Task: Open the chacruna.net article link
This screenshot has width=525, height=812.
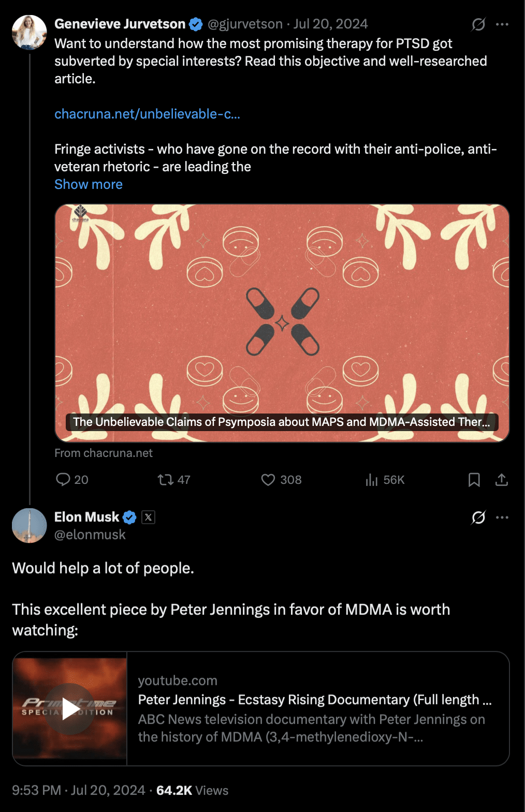Action: pyautogui.click(x=147, y=114)
